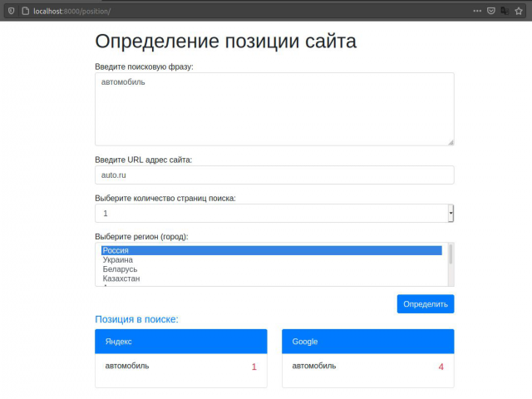This screenshot has height=399, width=532.
Task: Click the shield tracking protection icon
Action: [x=11, y=11]
